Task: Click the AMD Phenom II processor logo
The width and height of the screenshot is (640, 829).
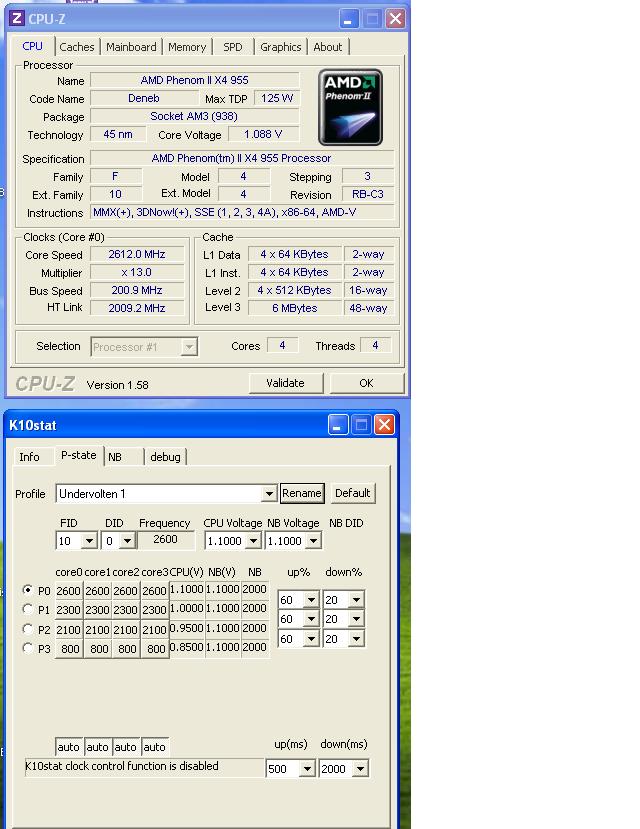Action: point(350,107)
